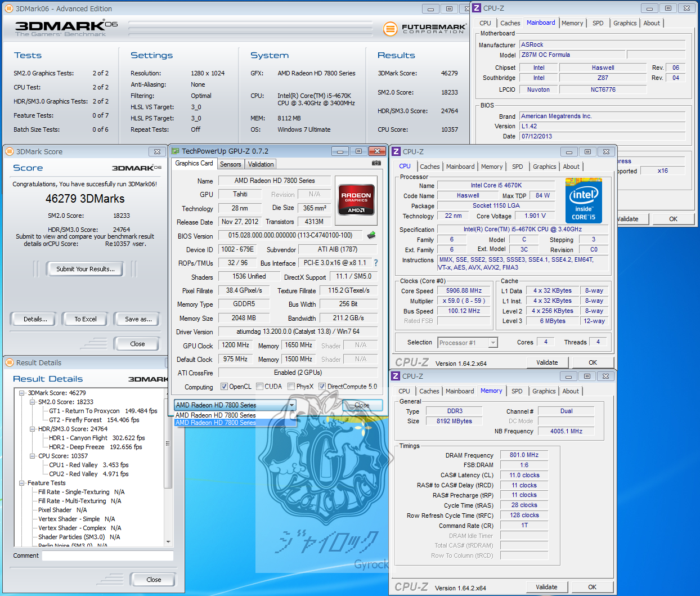
Task: Select the first AMD Radeon HD 7800 Series entry
Action: click(235, 415)
